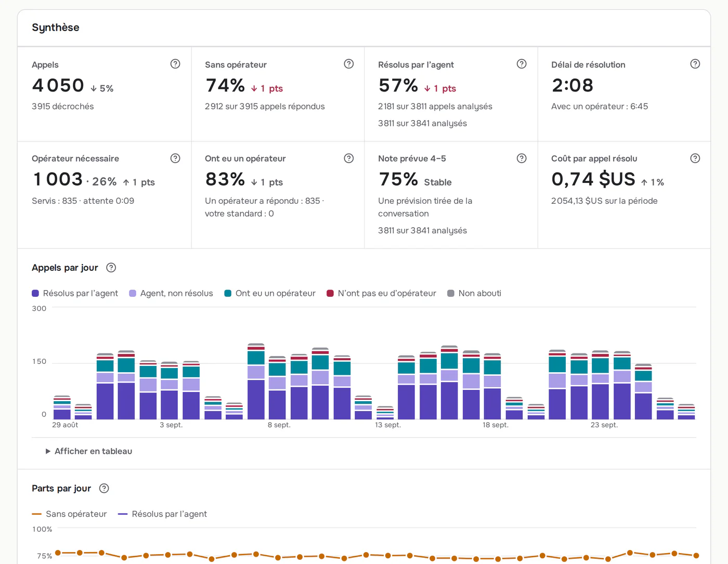The width and height of the screenshot is (728, 564).
Task: Click the Sans opérateur line legend entry
Action: [69, 514]
